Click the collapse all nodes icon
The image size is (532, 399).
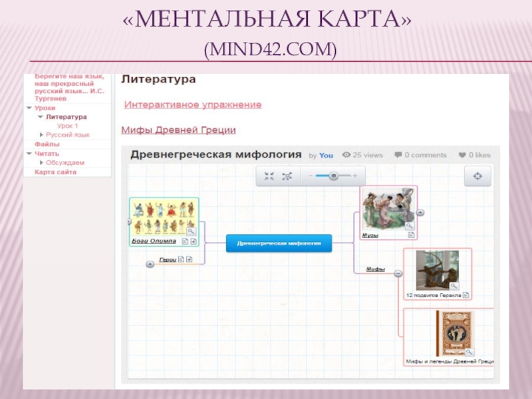point(269,176)
